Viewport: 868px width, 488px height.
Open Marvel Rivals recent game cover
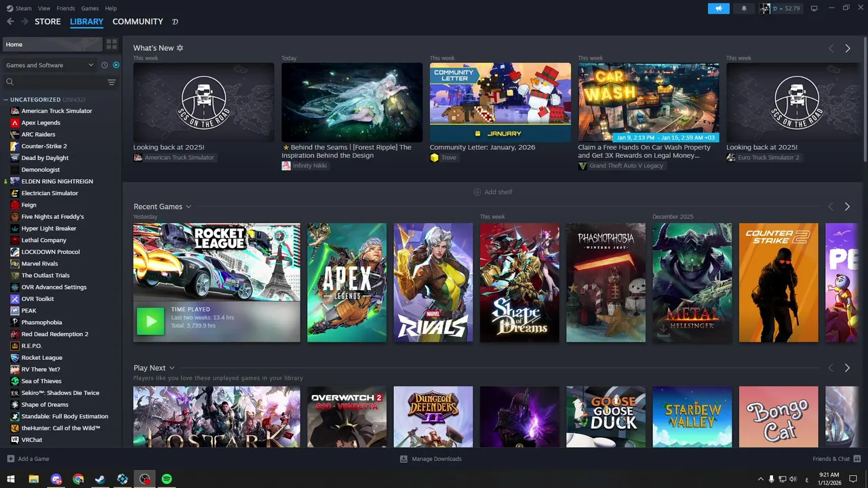pos(433,283)
